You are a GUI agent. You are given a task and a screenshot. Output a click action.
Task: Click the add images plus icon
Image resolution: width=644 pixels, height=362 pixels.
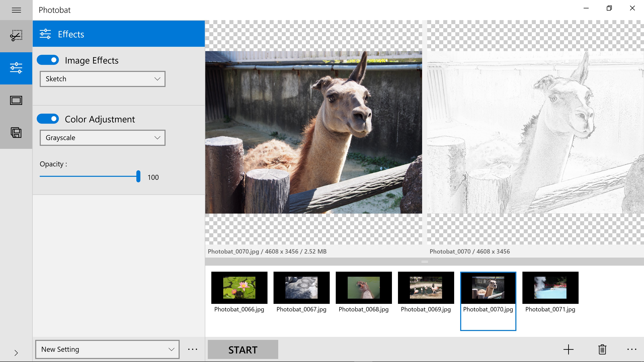point(568,349)
